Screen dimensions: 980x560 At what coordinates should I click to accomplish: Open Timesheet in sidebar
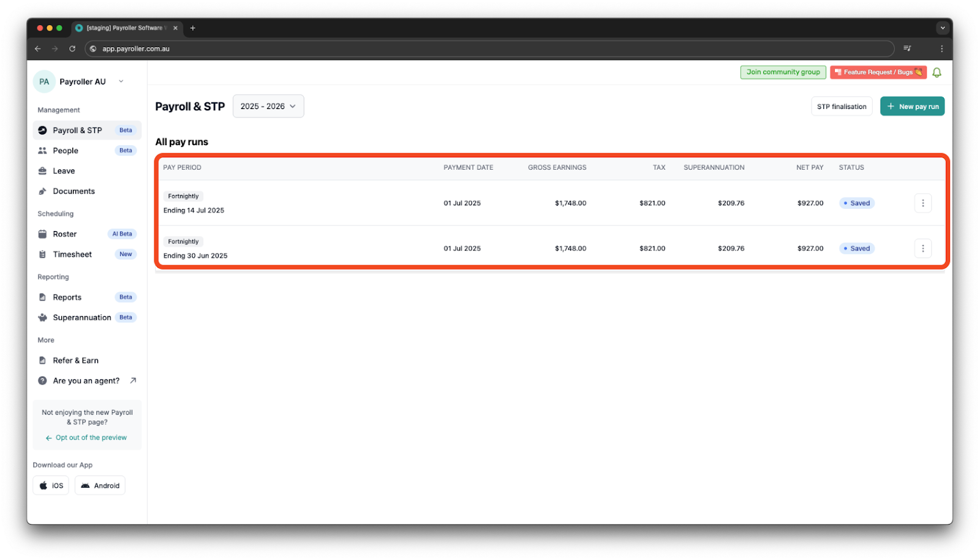[87, 254]
